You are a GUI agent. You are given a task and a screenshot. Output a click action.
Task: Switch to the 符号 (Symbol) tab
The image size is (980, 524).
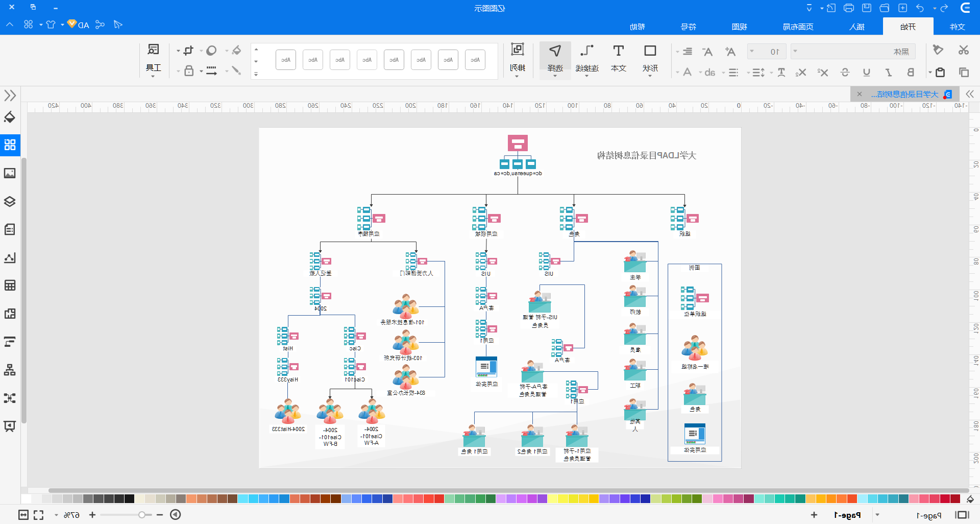[689, 27]
